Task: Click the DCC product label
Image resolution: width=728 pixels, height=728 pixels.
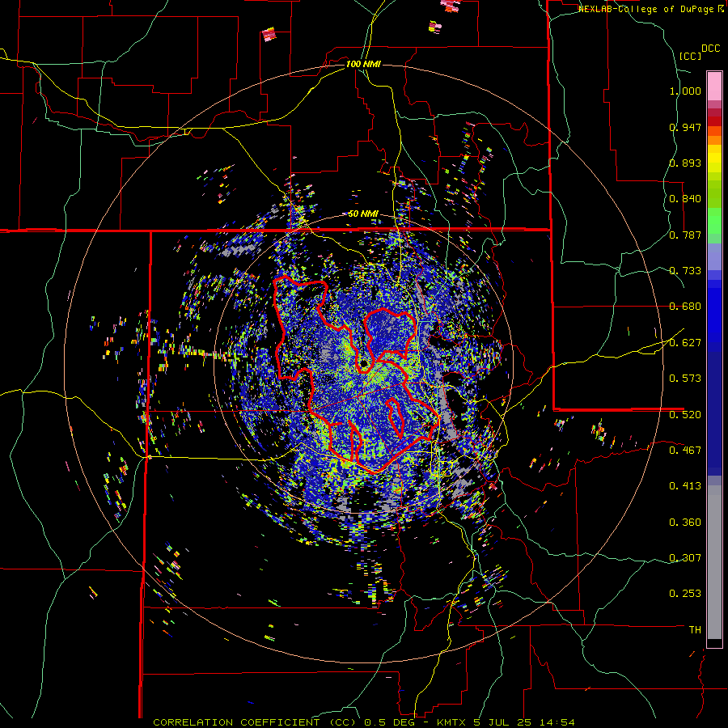Action: coord(711,49)
